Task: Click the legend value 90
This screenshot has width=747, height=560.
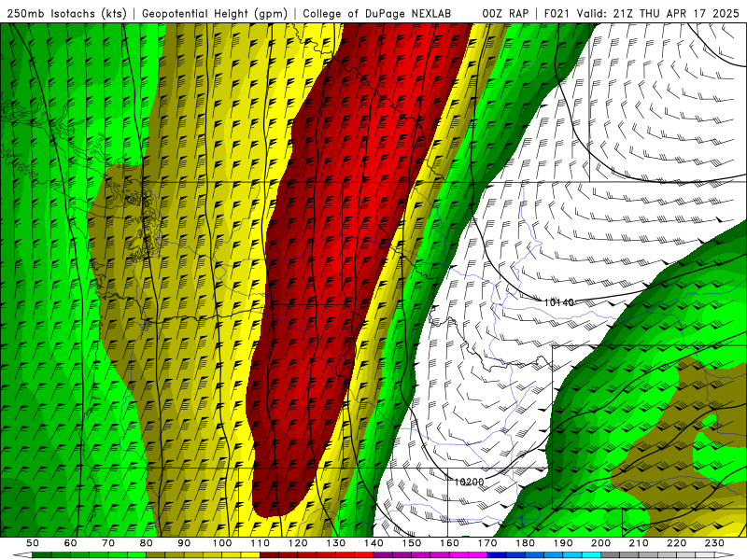Action: tap(184, 543)
